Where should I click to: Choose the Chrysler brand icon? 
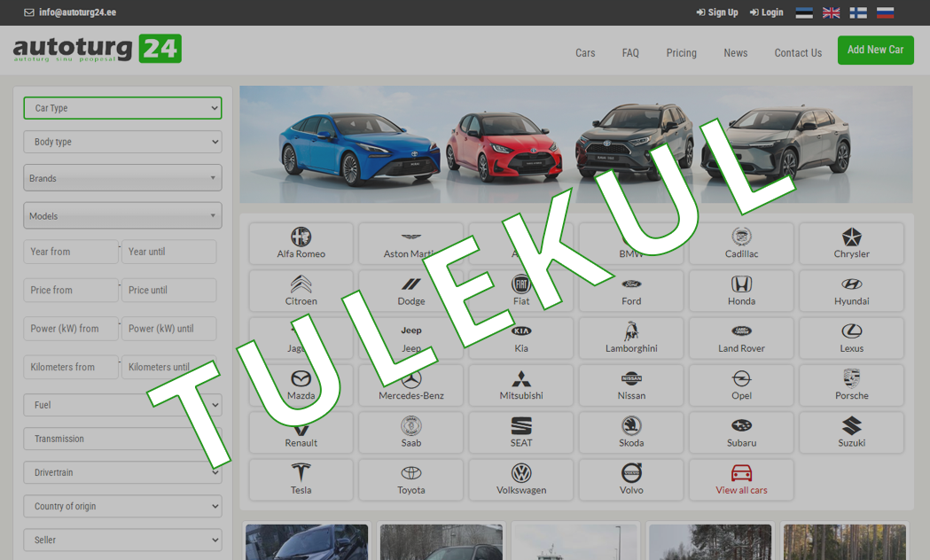pyautogui.click(x=851, y=237)
